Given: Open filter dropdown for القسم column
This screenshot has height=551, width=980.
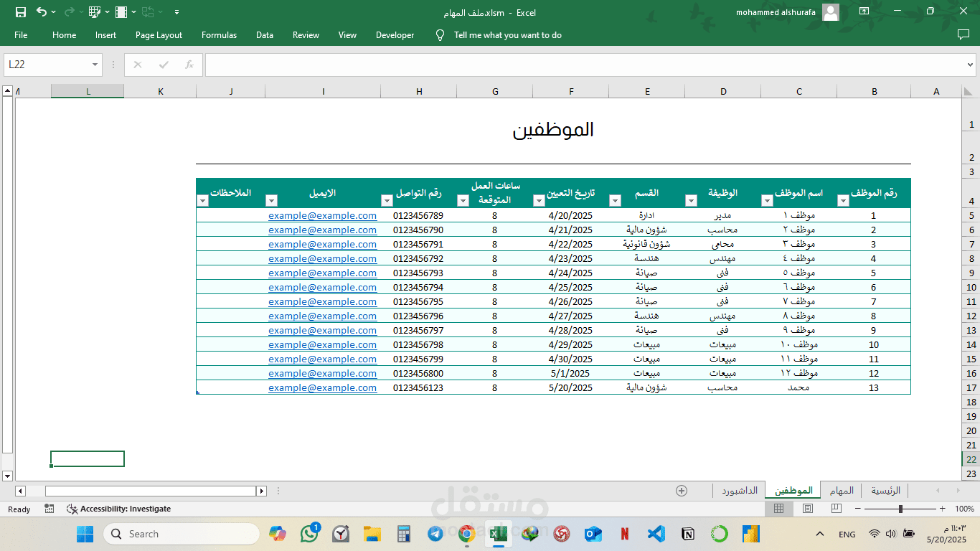Looking at the screenshot, I should coord(615,201).
